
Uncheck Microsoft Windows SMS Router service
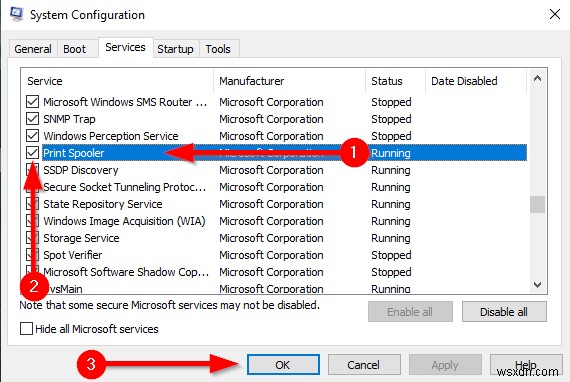(x=32, y=102)
